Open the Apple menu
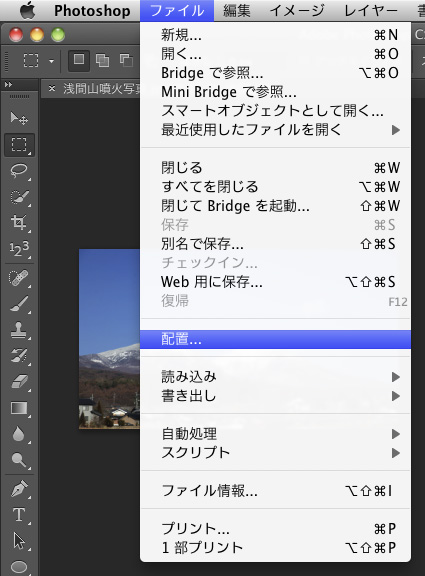 (x=28, y=10)
